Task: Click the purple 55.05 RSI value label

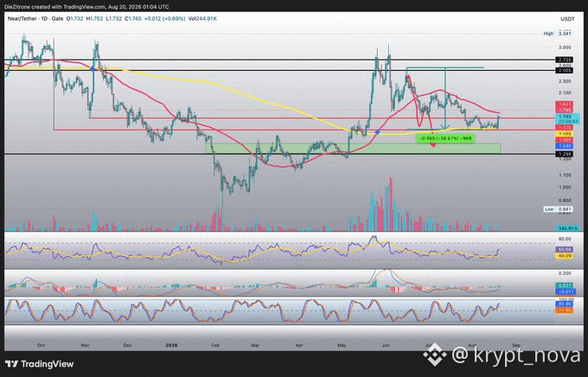Action: pyautogui.click(x=564, y=249)
